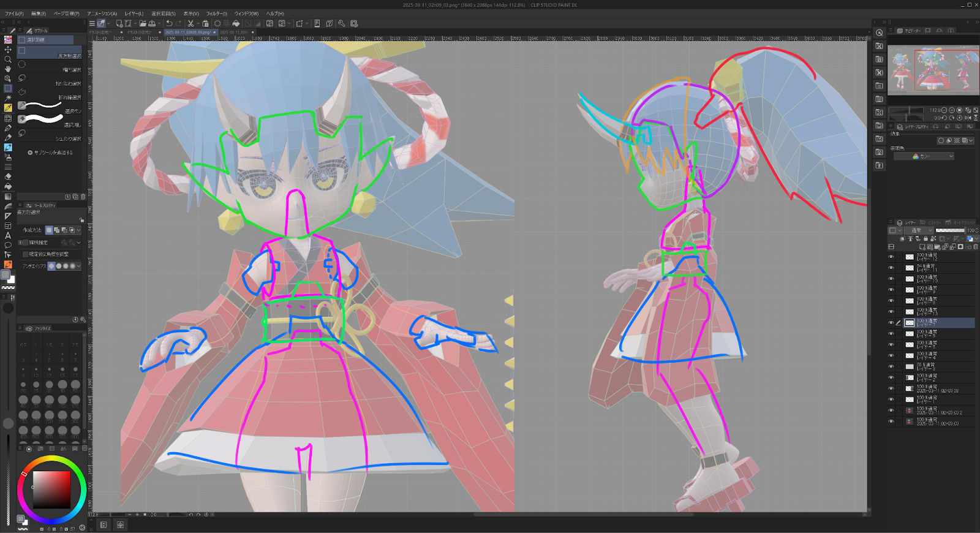
Task: Hide the topmost layer 12 via eye icon
Action: (891, 257)
